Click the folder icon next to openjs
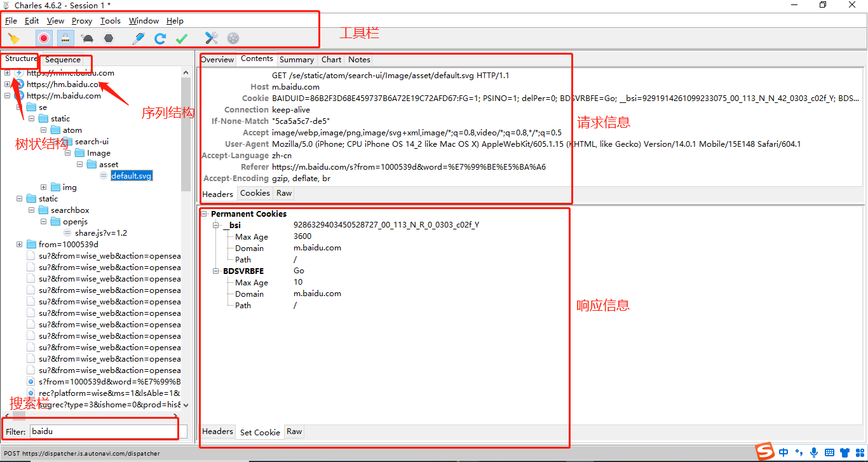This screenshot has width=868, height=462. click(55, 222)
